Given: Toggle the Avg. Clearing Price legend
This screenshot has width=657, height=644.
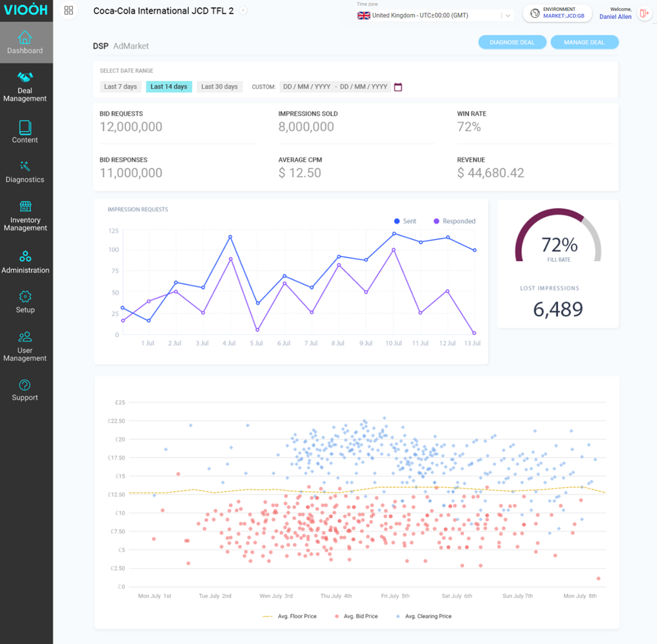Looking at the screenshot, I should pyautogui.click(x=424, y=616).
